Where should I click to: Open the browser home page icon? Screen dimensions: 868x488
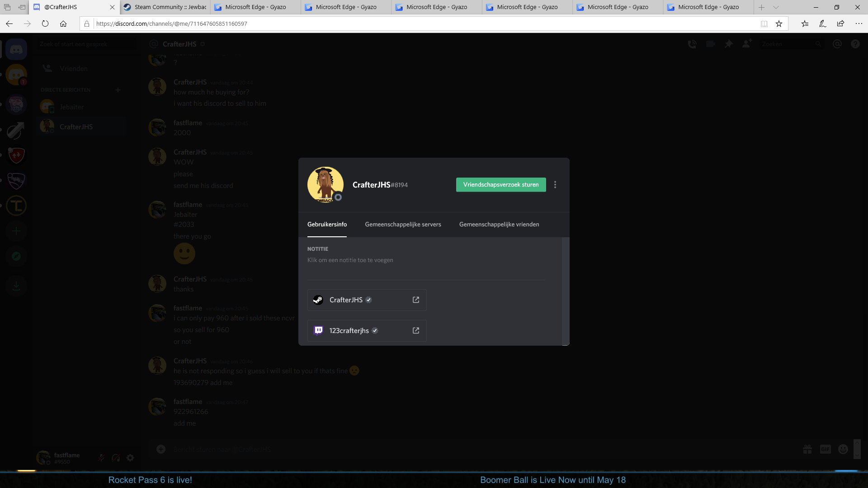pos(63,24)
